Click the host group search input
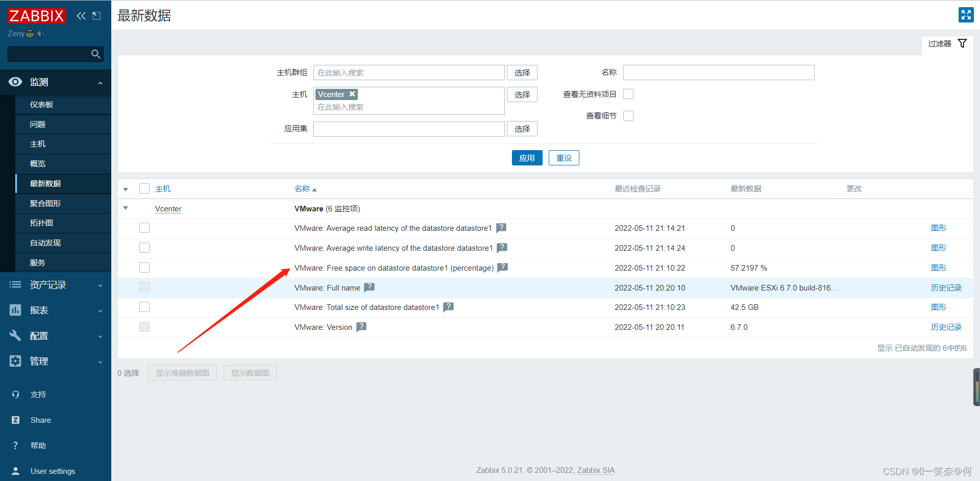 (x=409, y=73)
